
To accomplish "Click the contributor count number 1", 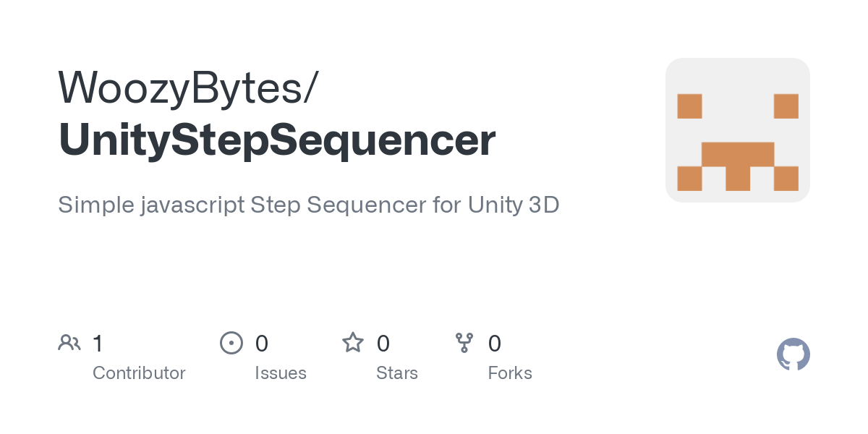I will 98,344.
